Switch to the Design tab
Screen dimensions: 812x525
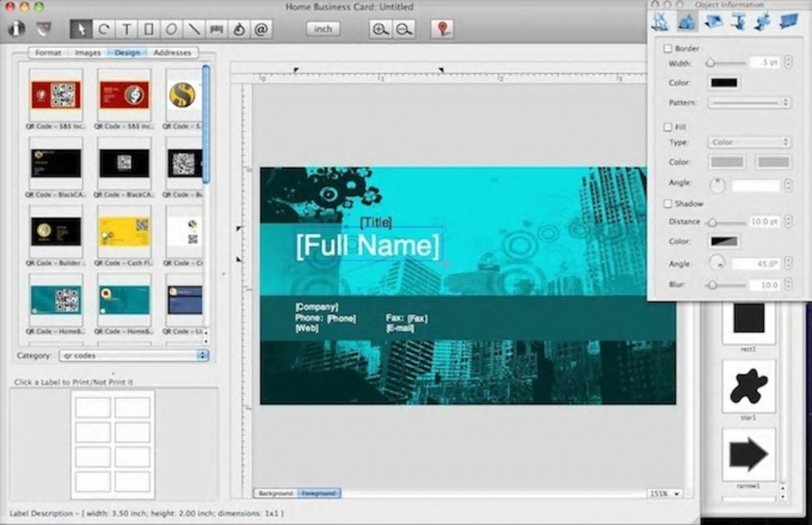click(127, 53)
